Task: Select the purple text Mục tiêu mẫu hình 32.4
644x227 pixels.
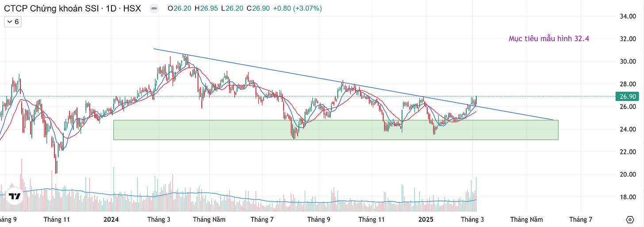Action: 548,39
